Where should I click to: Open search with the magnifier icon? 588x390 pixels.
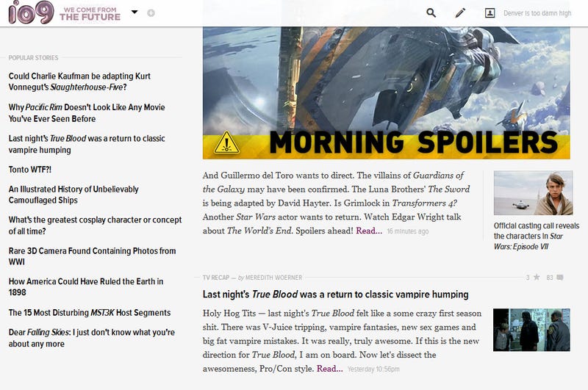point(431,12)
